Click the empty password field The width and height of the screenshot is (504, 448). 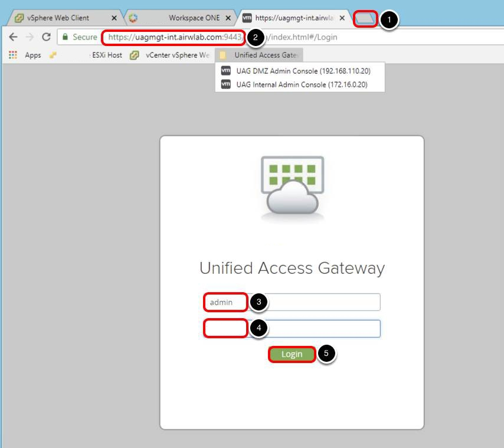[226, 329]
